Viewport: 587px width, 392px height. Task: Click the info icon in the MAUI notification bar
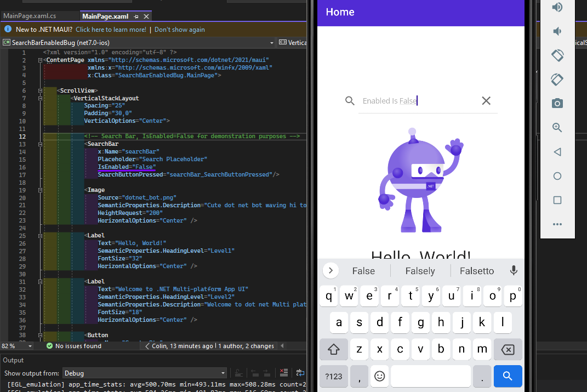(8, 29)
